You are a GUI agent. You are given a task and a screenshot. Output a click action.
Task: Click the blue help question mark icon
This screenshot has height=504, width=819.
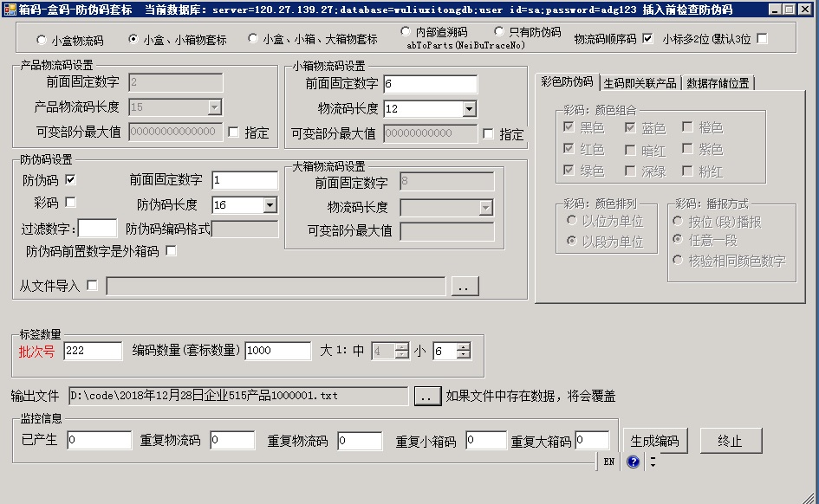(633, 462)
